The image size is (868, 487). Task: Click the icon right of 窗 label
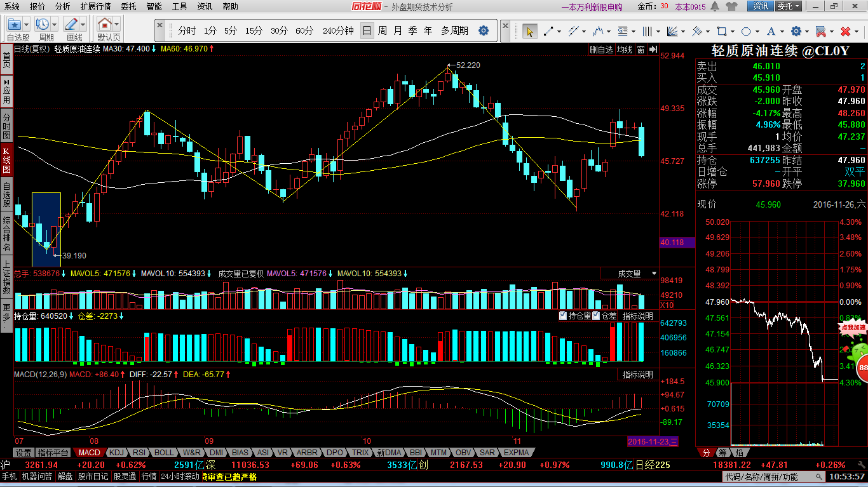652,50
